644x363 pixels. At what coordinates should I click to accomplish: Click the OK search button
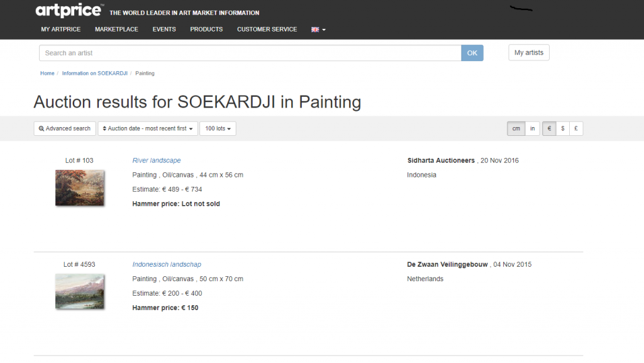click(x=472, y=53)
